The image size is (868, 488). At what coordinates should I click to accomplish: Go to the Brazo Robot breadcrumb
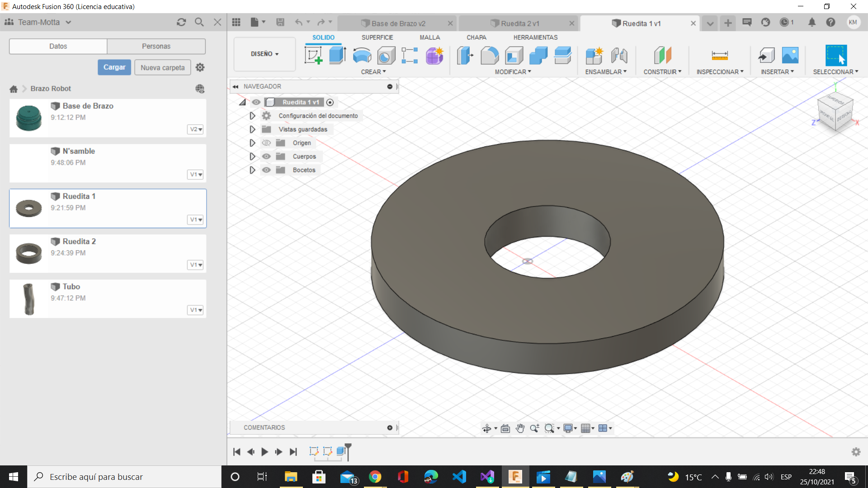(x=51, y=89)
